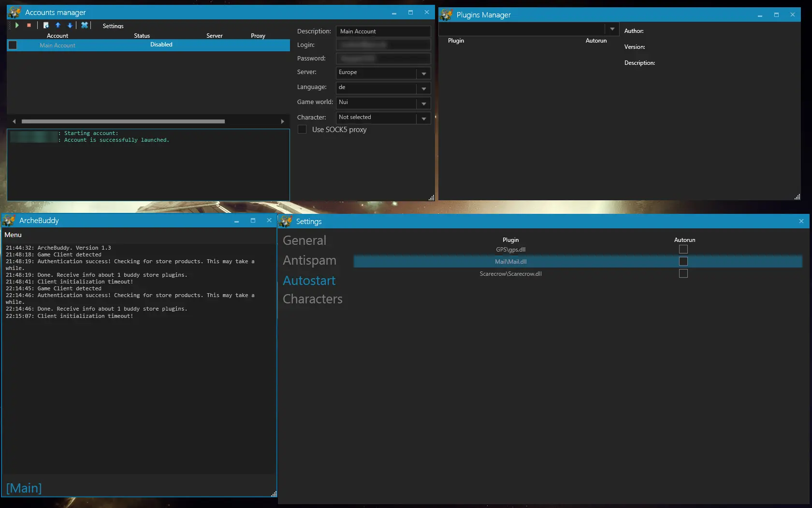This screenshot has height=508, width=812.
Task: Switch to Antispam settings tab
Action: point(309,260)
